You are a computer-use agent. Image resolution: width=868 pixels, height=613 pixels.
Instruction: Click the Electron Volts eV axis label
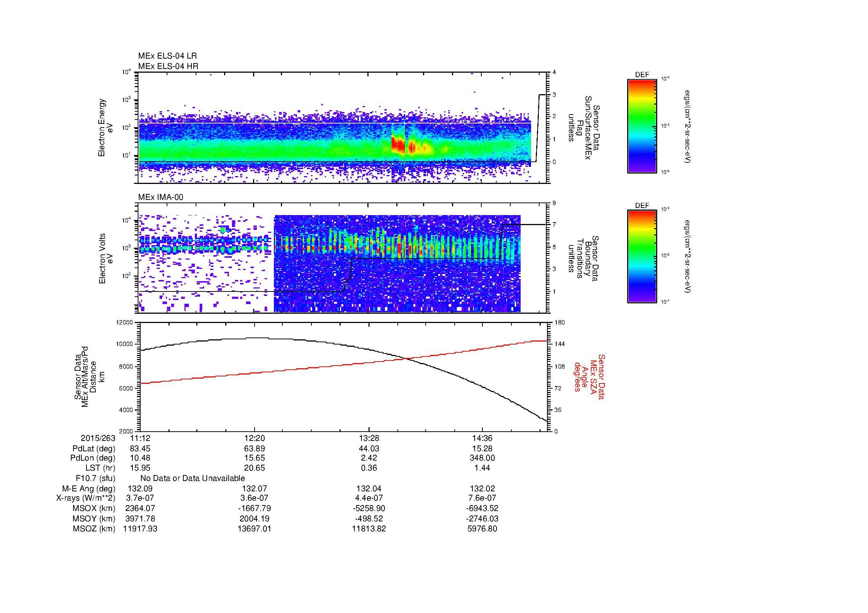tap(105, 258)
